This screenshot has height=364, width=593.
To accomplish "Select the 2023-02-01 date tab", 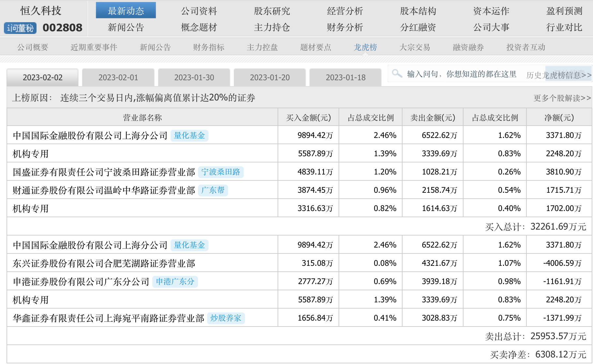I will (x=118, y=78).
